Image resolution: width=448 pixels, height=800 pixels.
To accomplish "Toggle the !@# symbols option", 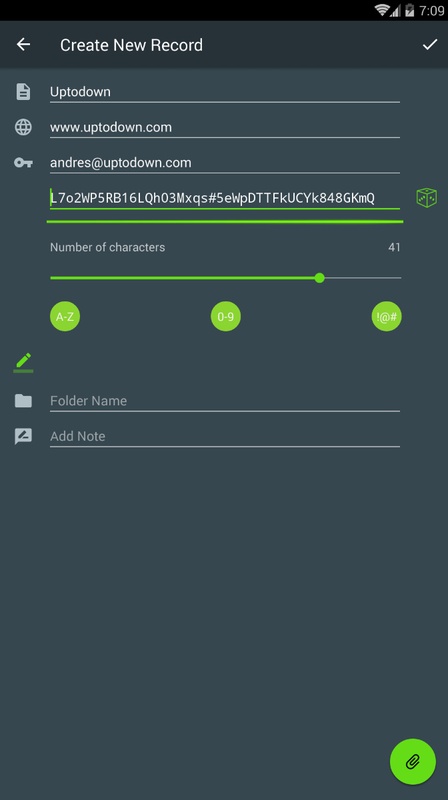I will [386, 316].
